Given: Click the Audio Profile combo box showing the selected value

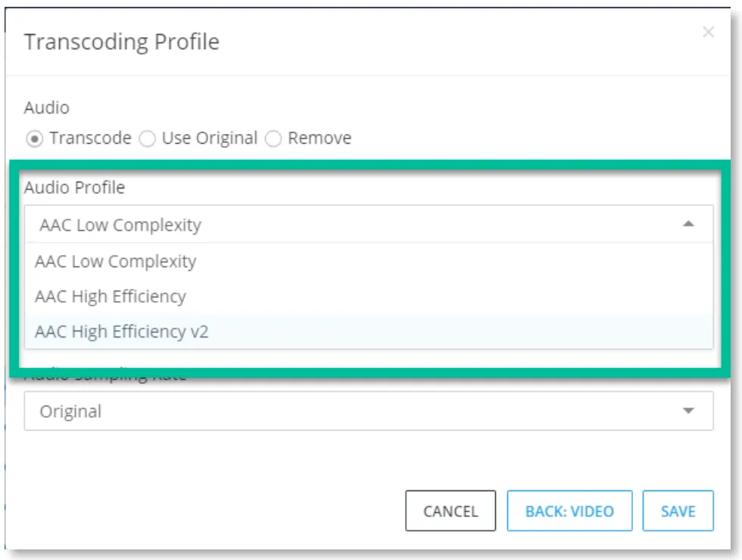Looking at the screenshot, I should point(369,224).
